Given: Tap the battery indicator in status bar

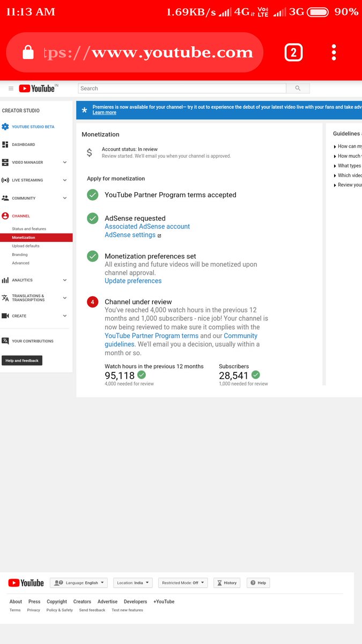Looking at the screenshot, I should [318, 12].
